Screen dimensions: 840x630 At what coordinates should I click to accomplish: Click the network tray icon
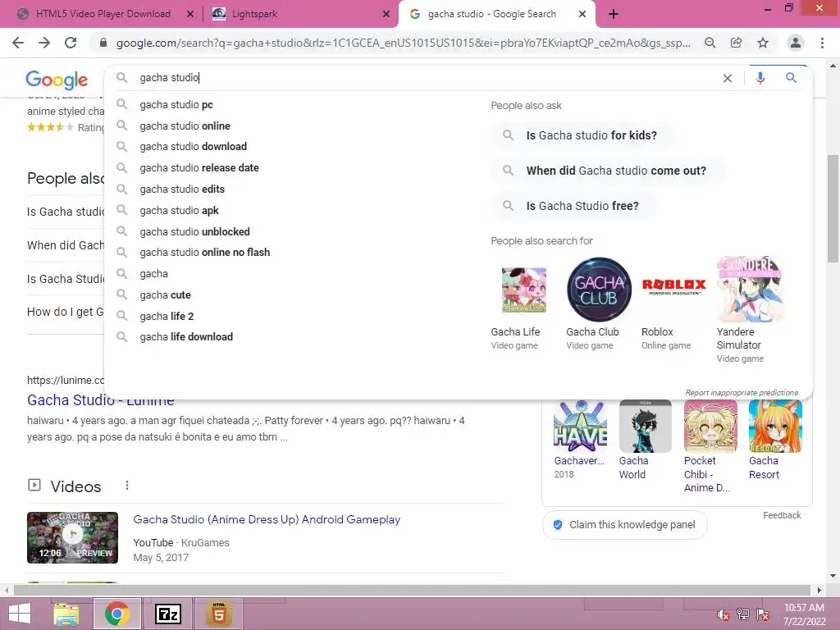(743, 614)
